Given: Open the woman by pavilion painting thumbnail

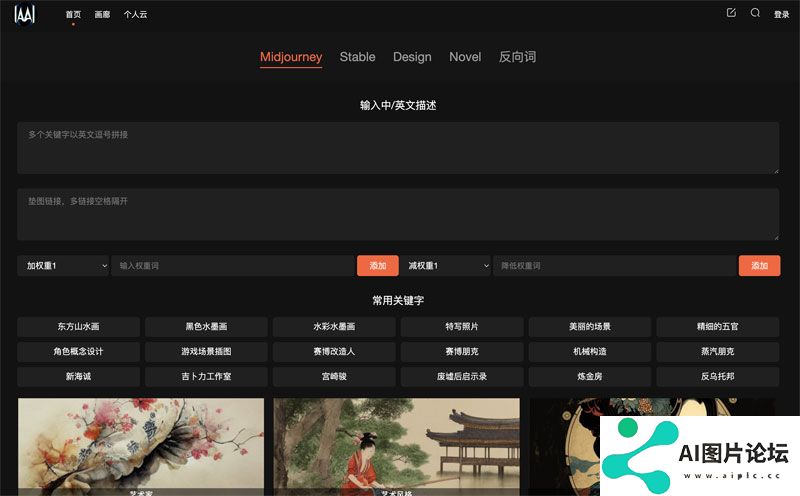Looking at the screenshot, I should pyautogui.click(x=396, y=447).
